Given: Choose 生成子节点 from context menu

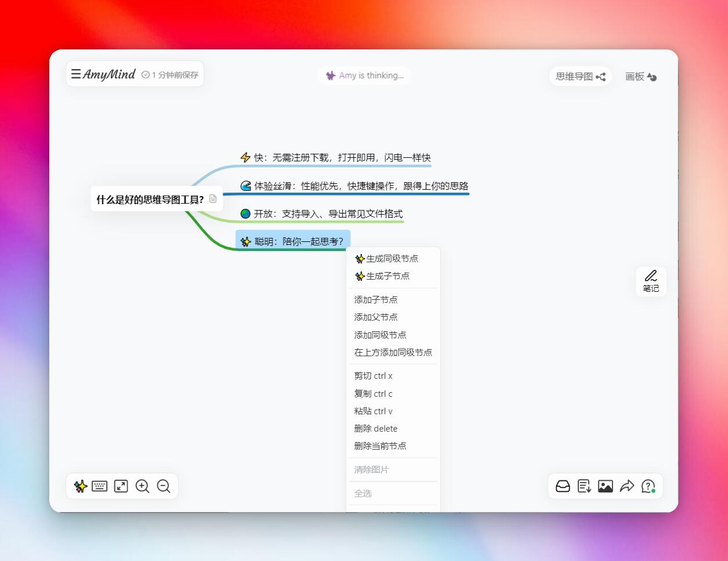Looking at the screenshot, I should (x=387, y=276).
